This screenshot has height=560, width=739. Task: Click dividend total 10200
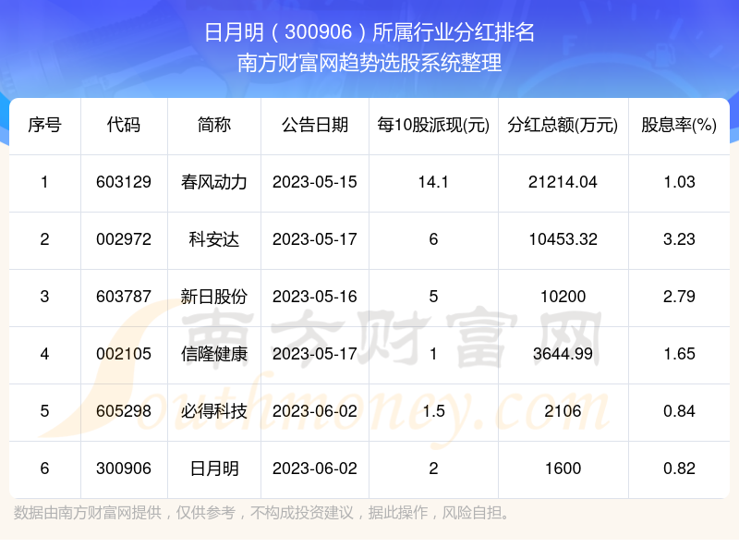563,297
